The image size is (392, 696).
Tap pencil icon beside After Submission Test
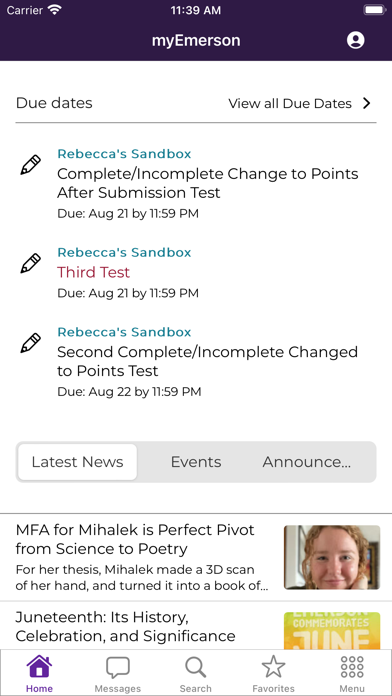click(x=31, y=165)
